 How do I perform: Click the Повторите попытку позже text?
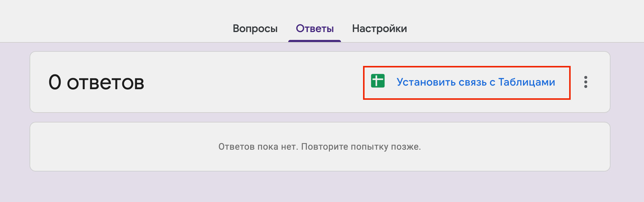(361, 147)
